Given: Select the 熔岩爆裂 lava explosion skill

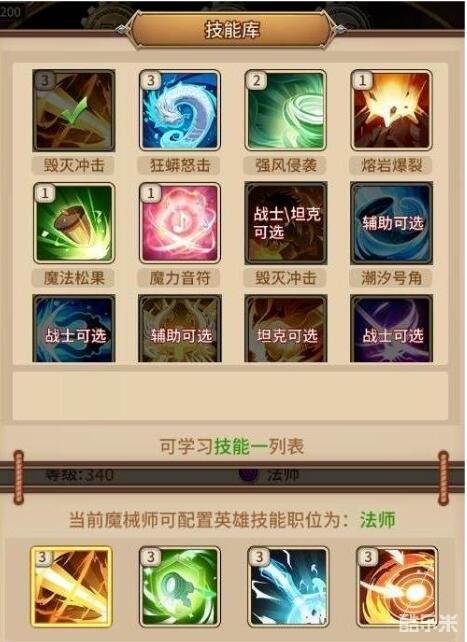Looking at the screenshot, I should pyautogui.click(x=392, y=110).
